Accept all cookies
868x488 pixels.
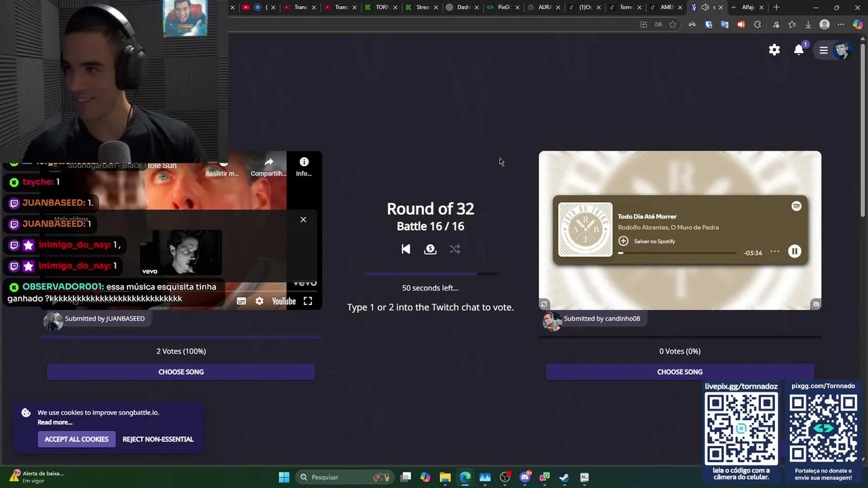click(x=77, y=439)
